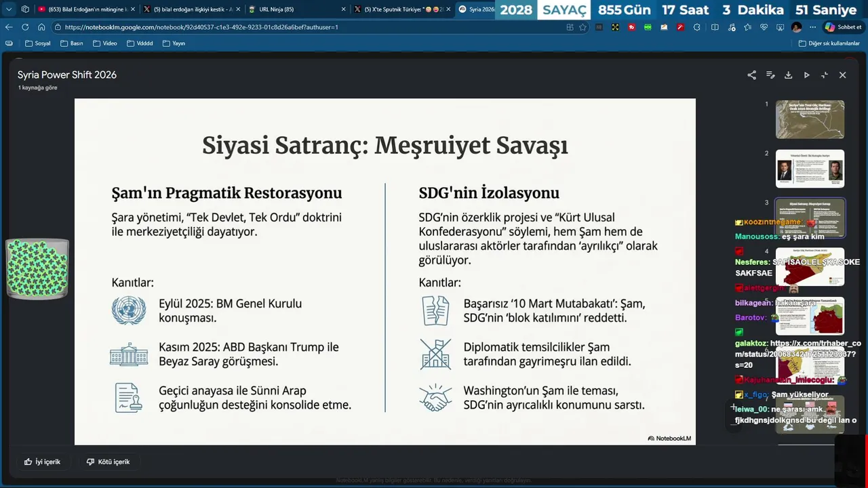The width and height of the screenshot is (868, 488).
Task: Open the browser profile avatar
Action: point(796,27)
